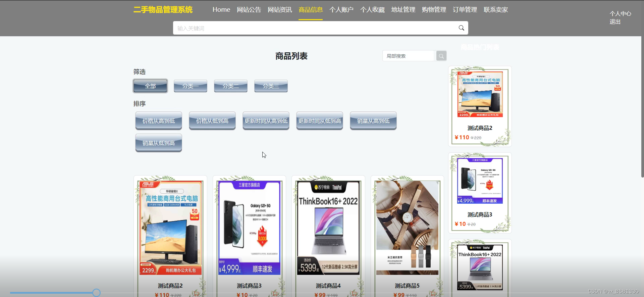Image resolution: width=644 pixels, height=297 pixels.
Task: Go to 网站资讯 in the navigation
Action: coord(280,10)
